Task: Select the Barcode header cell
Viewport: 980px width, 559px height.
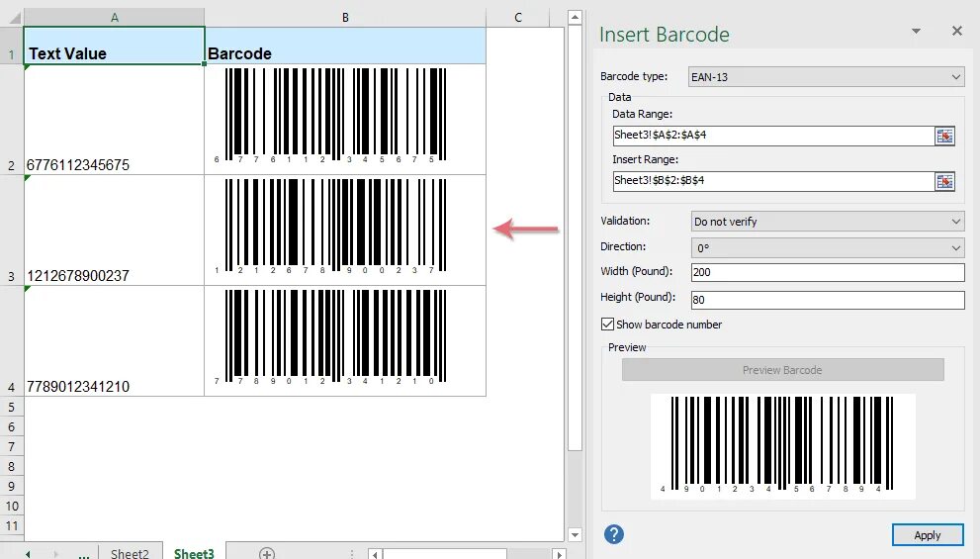Action: pos(345,46)
